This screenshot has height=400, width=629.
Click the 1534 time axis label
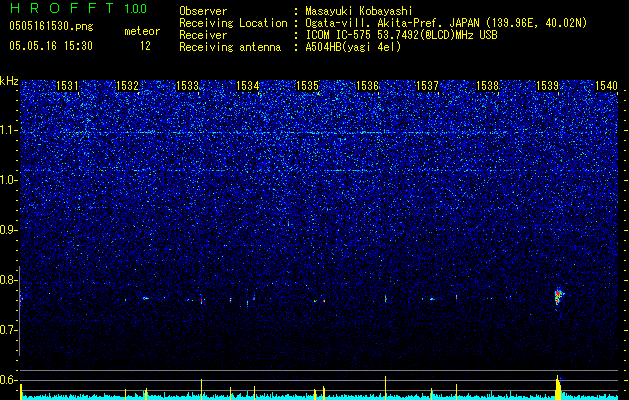(x=248, y=85)
